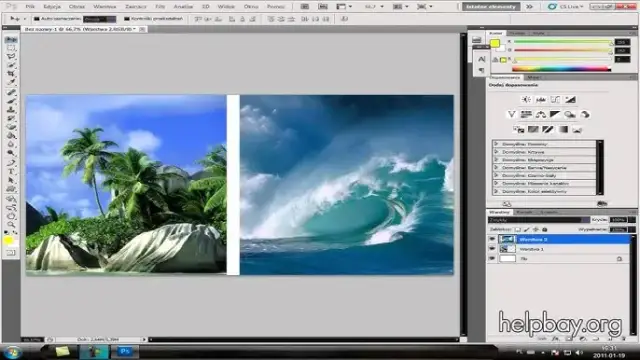Viewport: 640px width, 360px height.
Task: Open the Character panel icon in the dock
Action: (x=482, y=59)
